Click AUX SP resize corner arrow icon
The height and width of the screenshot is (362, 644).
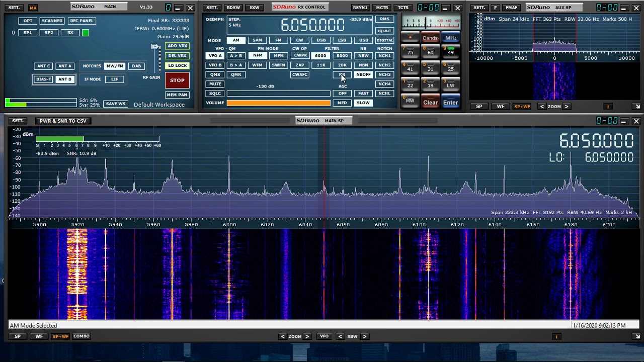tap(637, 107)
